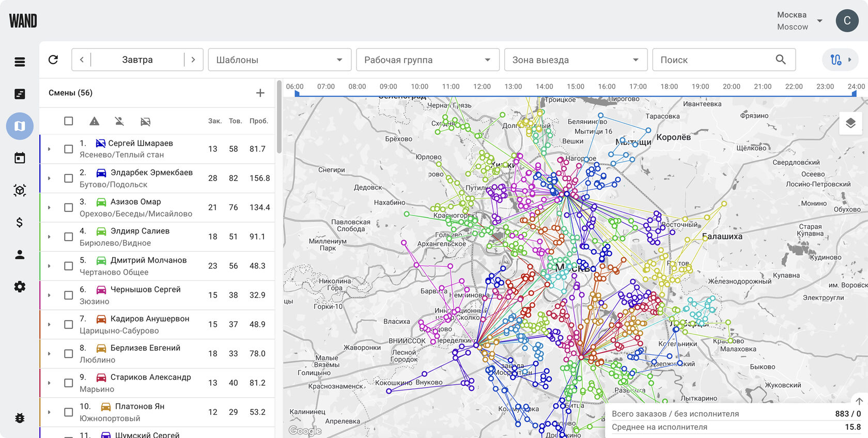The width and height of the screenshot is (868, 438).
Task: Add a new shift with plus icon
Action: [x=260, y=93]
